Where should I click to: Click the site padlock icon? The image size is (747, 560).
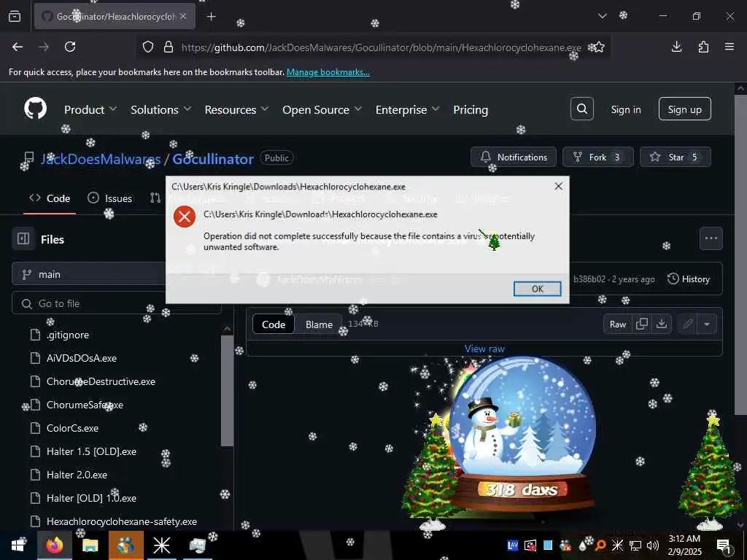click(169, 47)
